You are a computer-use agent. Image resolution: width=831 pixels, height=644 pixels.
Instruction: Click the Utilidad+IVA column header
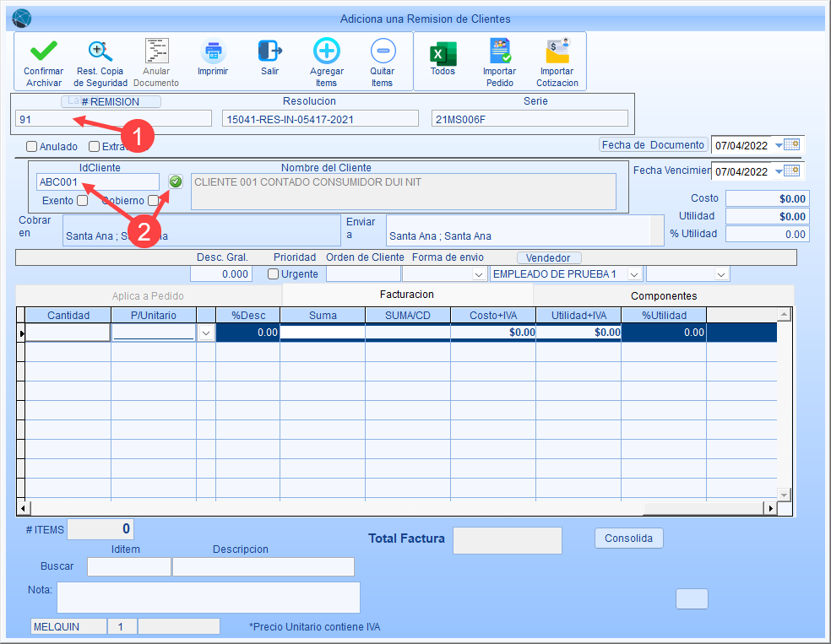click(578, 315)
